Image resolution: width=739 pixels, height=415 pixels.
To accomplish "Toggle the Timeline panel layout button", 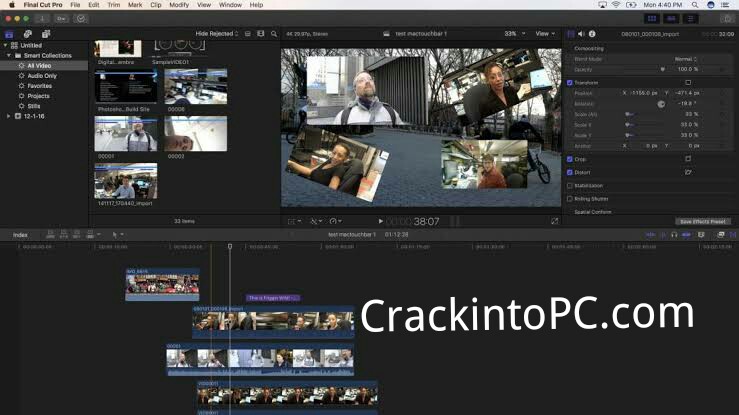I will pyautogui.click(x=671, y=19).
